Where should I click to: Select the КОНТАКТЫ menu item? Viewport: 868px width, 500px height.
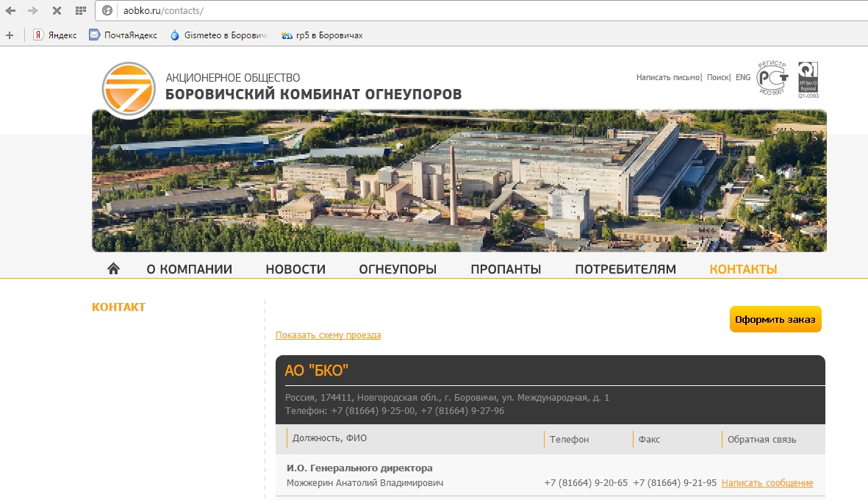click(x=744, y=269)
